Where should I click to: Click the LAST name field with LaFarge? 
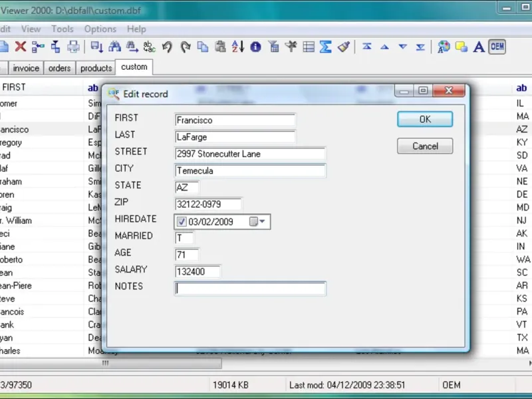click(x=235, y=137)
